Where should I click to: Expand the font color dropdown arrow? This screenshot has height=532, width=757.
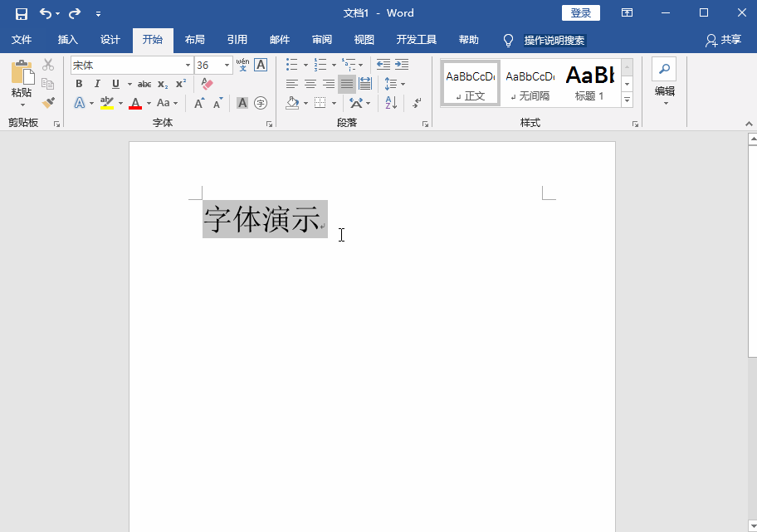(x=148, y=102)
